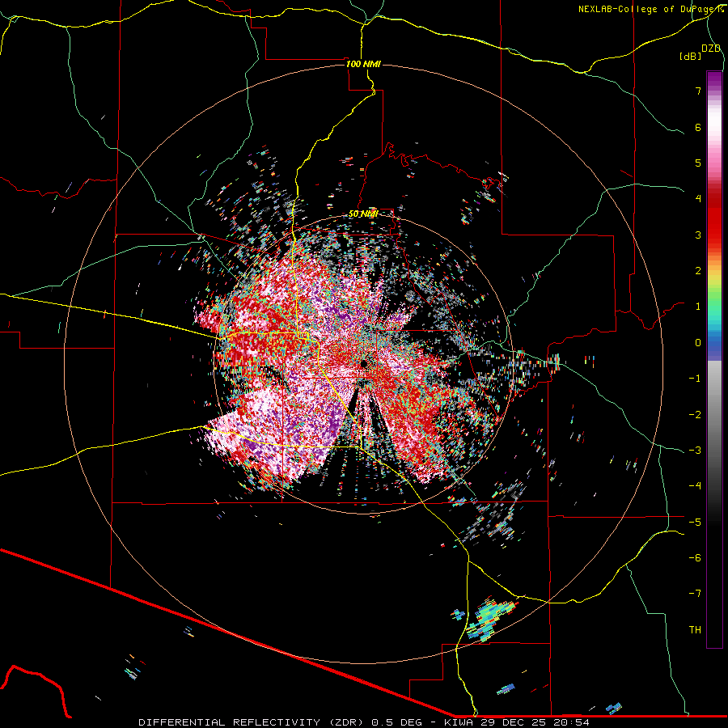Click the [dB] unit label
728x728 pixels.
click(x=691, y=57)
